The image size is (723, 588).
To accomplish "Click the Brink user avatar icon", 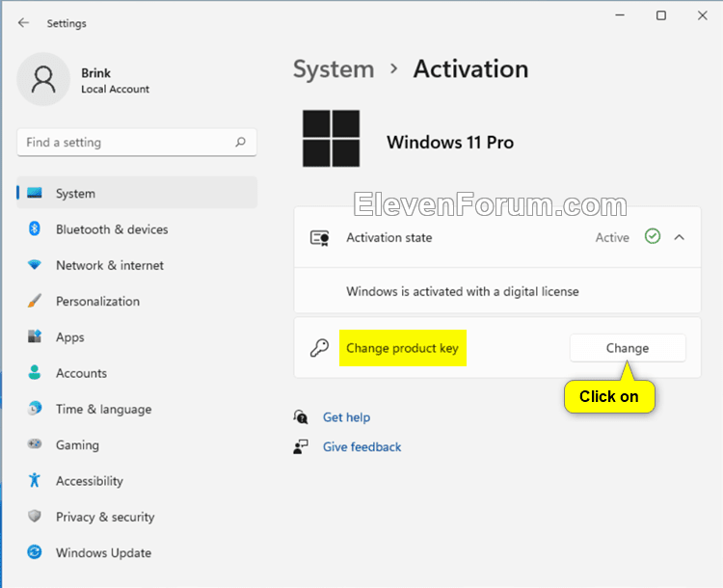I will click(x=43, y=79).
